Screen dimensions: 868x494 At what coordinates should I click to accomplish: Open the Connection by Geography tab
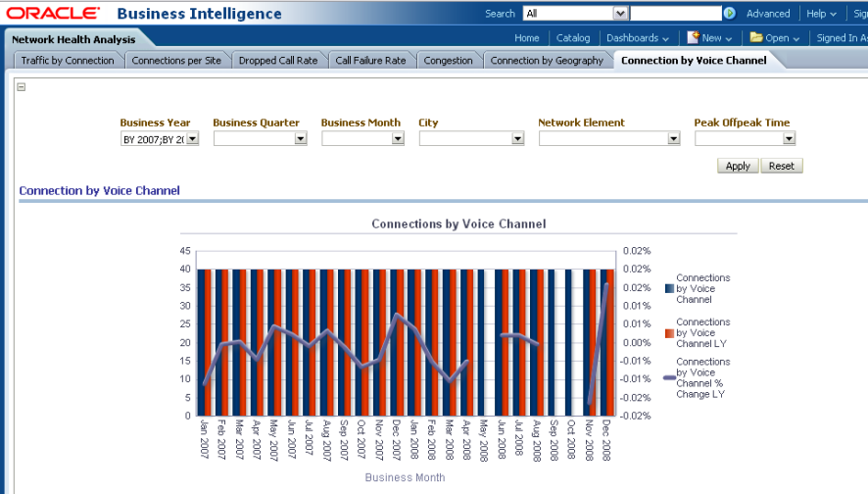coord(547,61)
